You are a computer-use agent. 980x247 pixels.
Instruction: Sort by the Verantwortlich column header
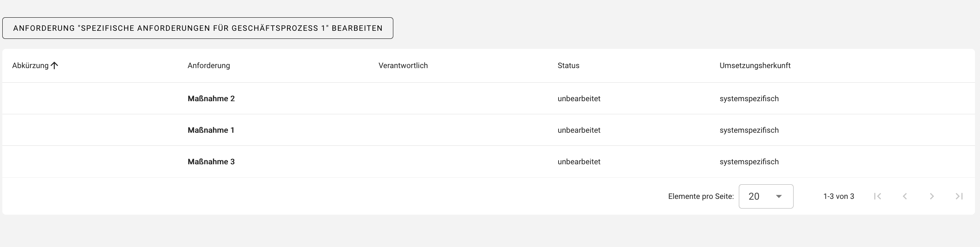coord(403,65)
